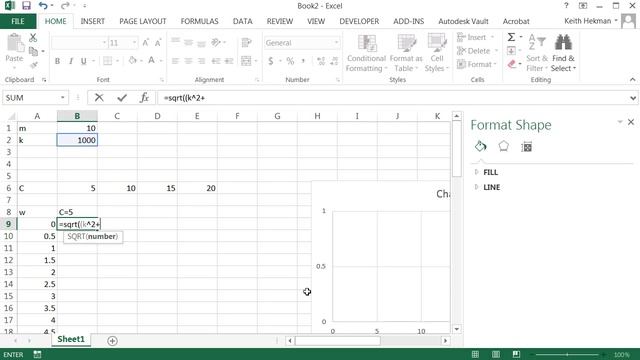Open Format Shape pane options dropdown
The height and width of the screenshot is (360, 640).
pyautogui.click(x=620, y=122)
